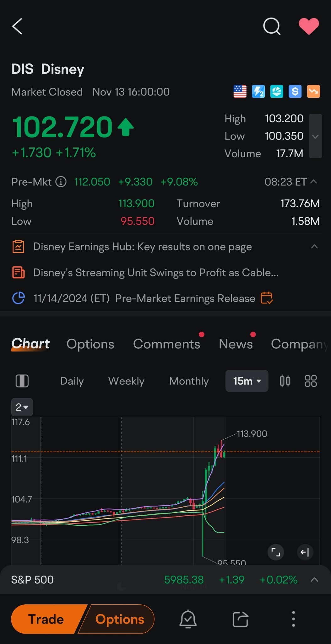Screen dimensions: 331x644
Task: Open Disney's Streaming Unit news article
Action: [x=156, y=273]
